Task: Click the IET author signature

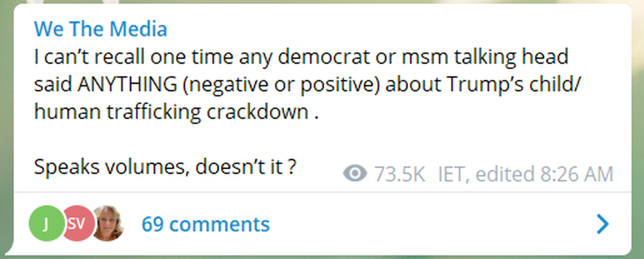Action: (x=452, y=174)
